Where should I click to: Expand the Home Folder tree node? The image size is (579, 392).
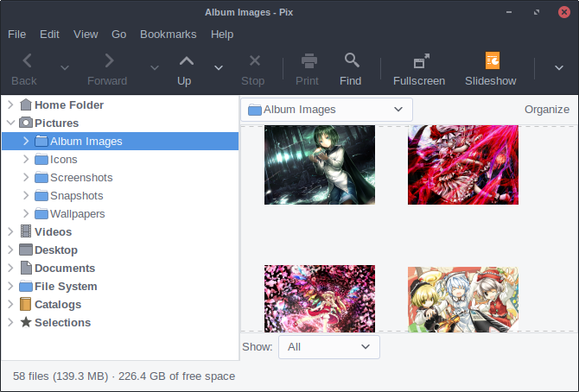click(10, 104)
